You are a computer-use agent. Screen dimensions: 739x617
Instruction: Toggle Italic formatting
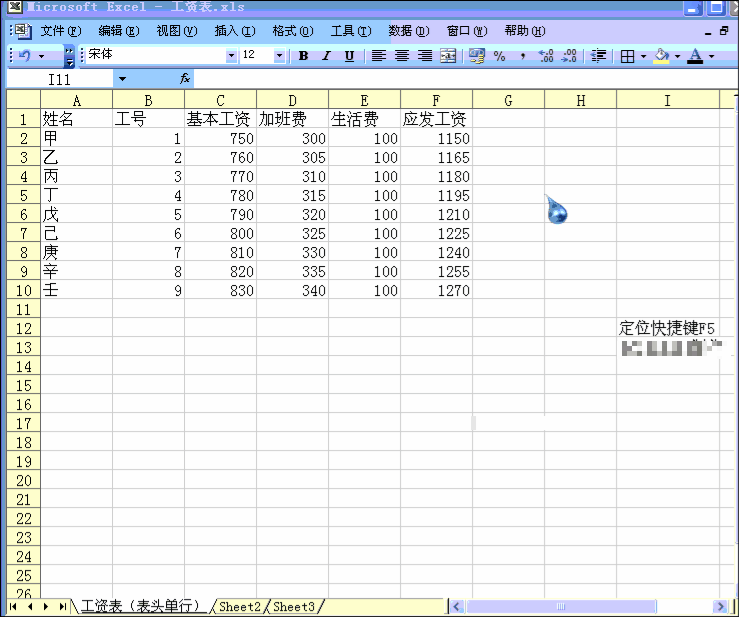(x=326, y=56)
